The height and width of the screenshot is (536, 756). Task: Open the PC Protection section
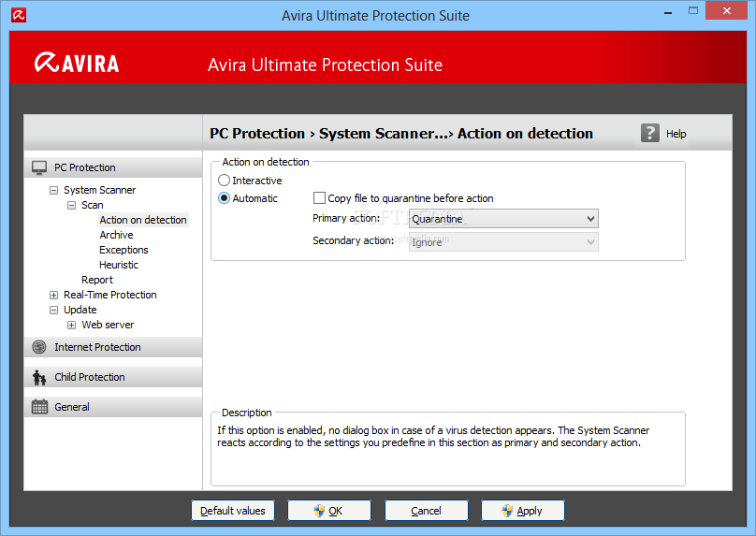click(x=113, y=167)
